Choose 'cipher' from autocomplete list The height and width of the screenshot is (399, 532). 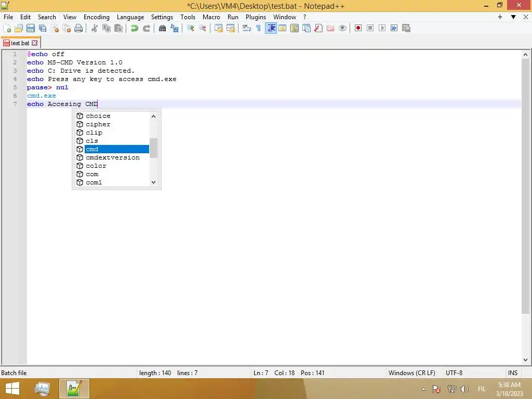coord(112,124)
